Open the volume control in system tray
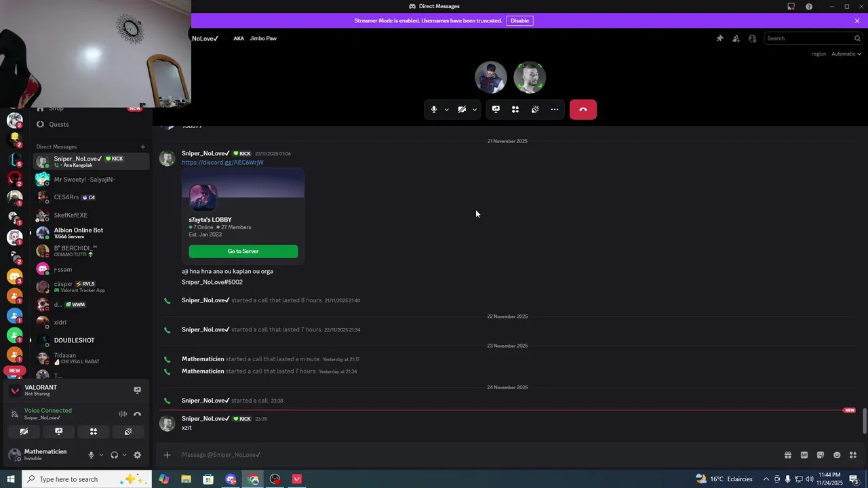 [810, 479]
